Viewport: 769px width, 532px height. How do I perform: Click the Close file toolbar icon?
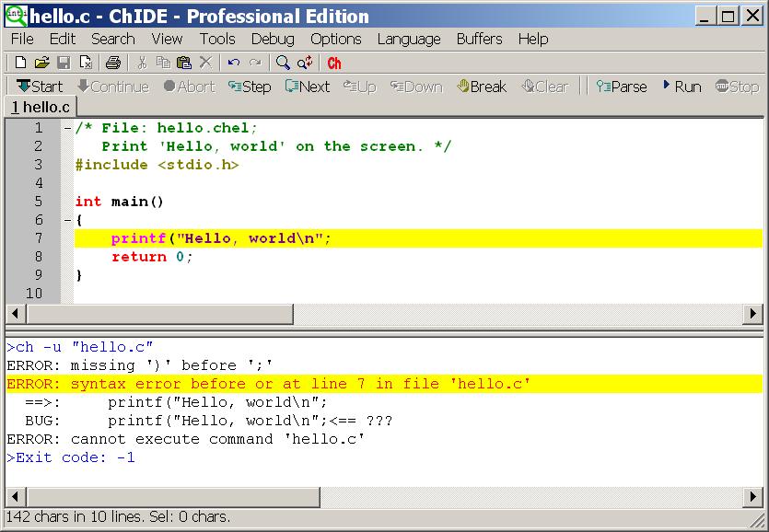(86, 63)
